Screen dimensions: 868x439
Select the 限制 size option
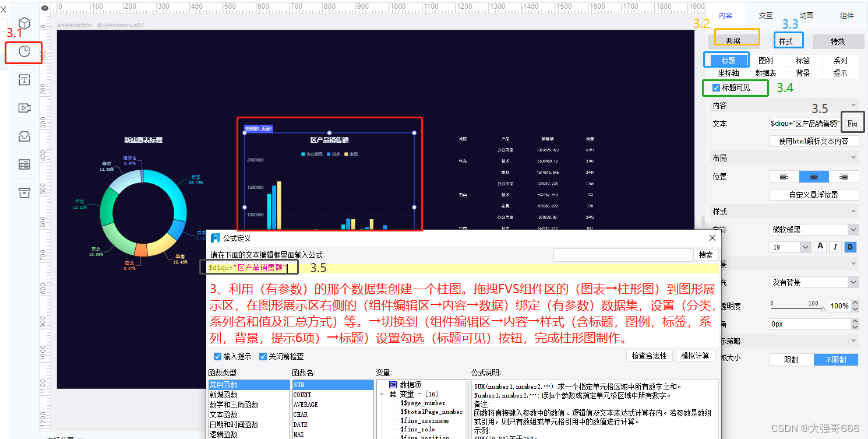click(791, 360)
